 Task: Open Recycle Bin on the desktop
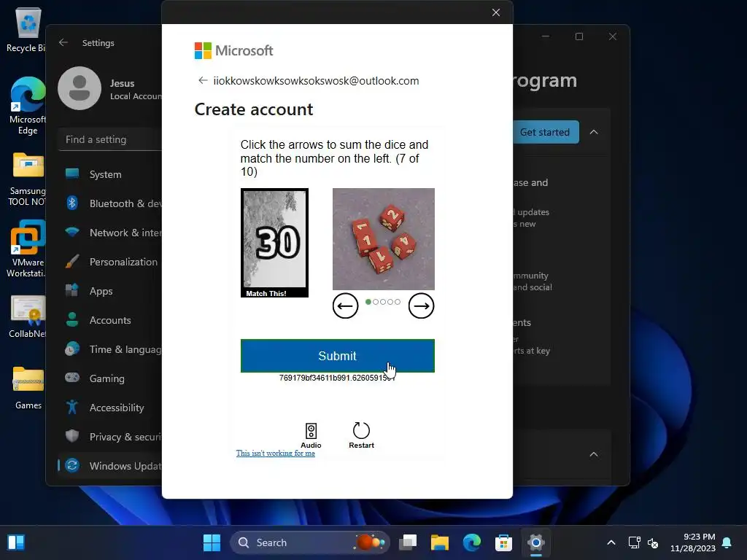tap(27, 29)
